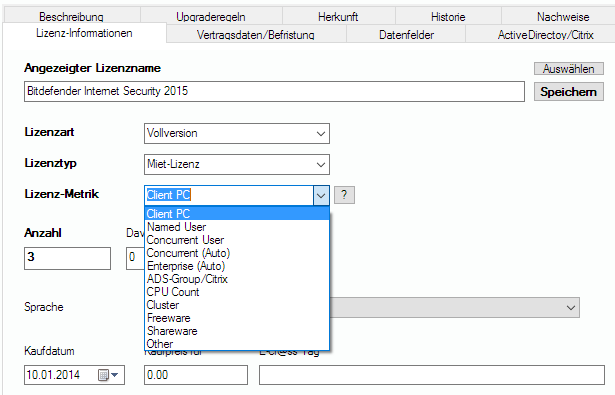
Task: Click the Davon field showing 0
Action: [x=135, y=258]
